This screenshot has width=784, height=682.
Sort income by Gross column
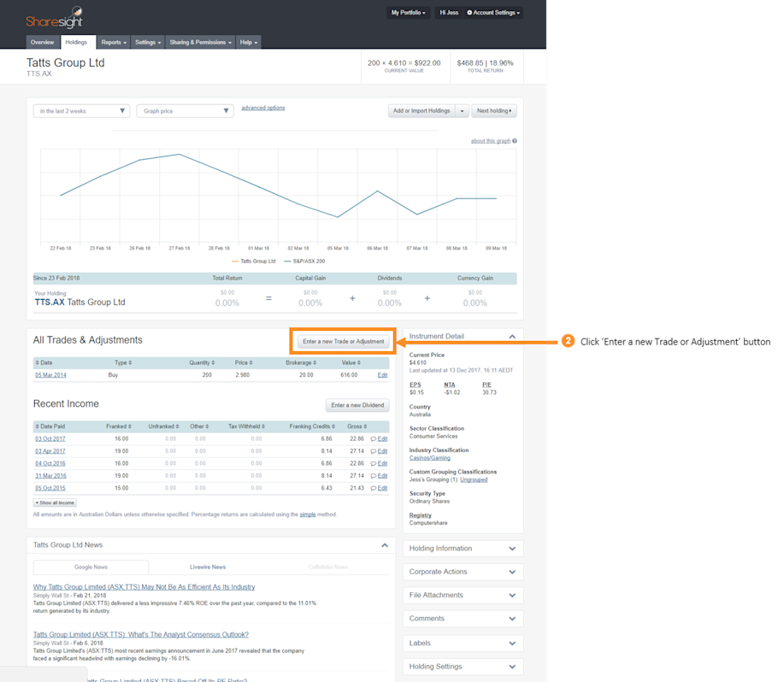(x=357, y=426)
